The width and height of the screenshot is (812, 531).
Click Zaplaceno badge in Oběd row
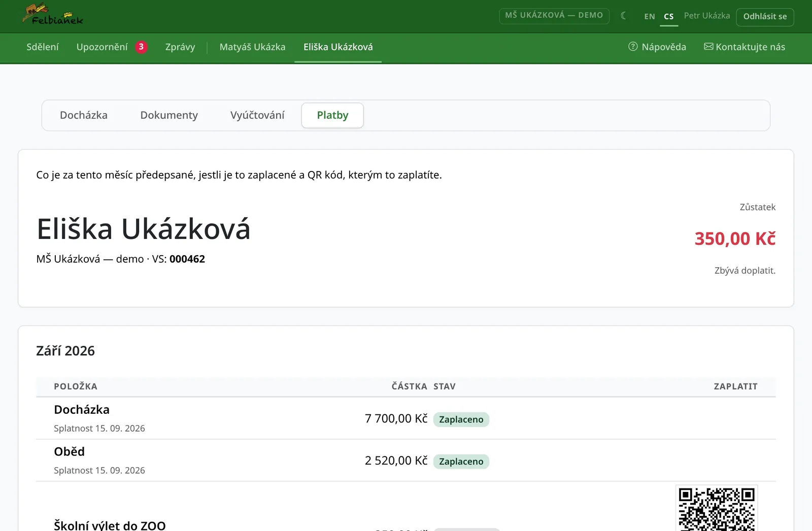coord(461,462)
